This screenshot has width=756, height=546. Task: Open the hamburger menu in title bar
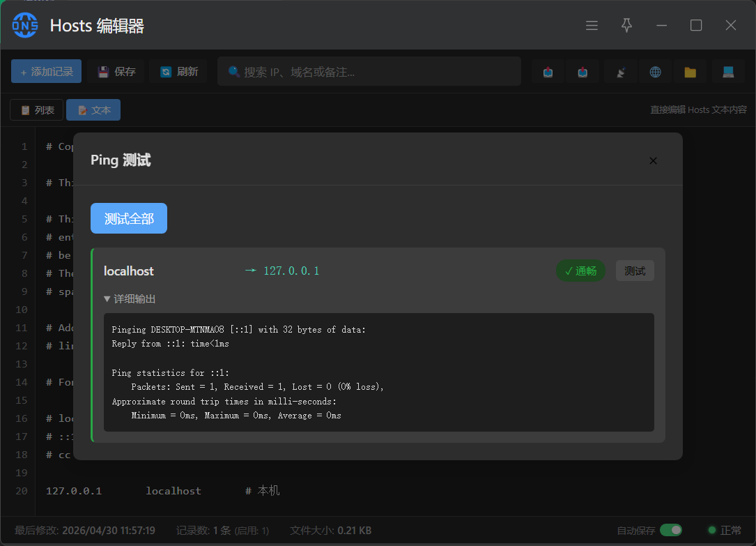click(592, 25)
